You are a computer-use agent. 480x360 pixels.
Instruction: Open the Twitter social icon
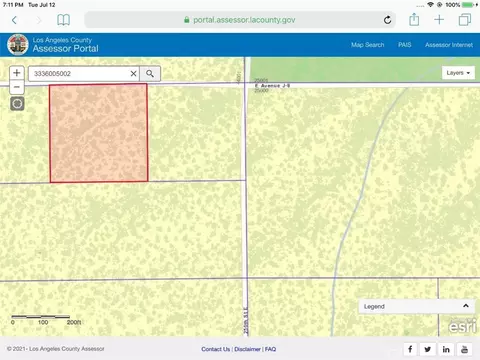point(428,349)
